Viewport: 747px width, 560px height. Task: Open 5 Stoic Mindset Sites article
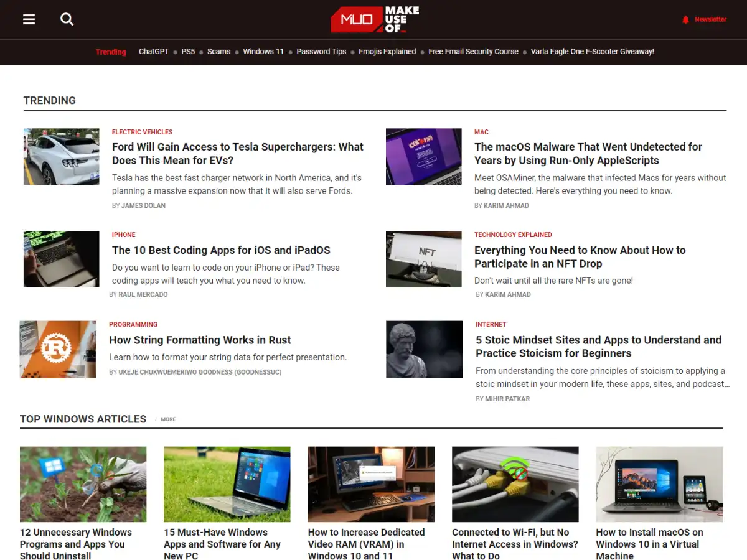(599, 347)
